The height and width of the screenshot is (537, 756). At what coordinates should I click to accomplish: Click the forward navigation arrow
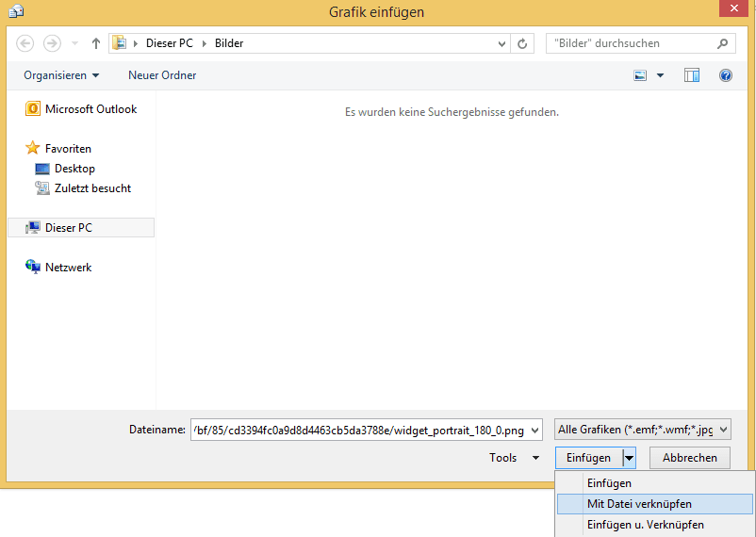[52, 43]
